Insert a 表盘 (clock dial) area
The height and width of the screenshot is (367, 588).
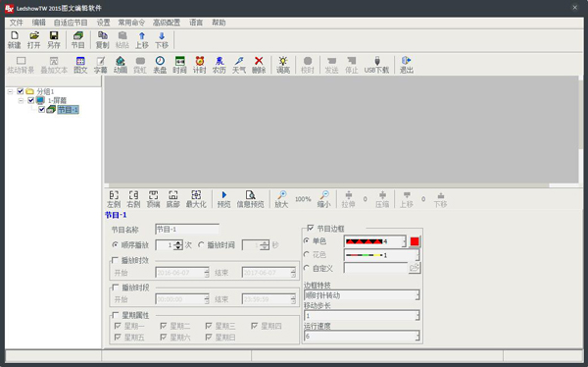click(x=160, y=65)
